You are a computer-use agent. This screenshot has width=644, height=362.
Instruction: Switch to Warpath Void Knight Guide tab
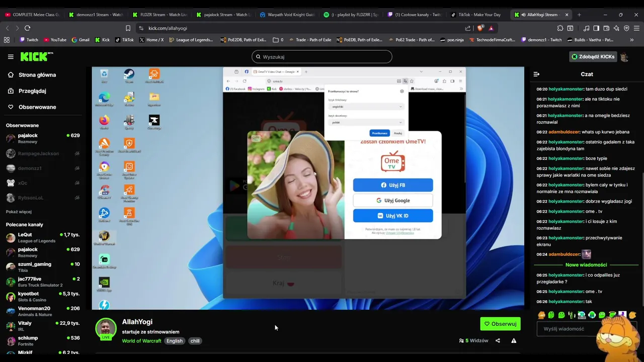[x=287, y=15]
